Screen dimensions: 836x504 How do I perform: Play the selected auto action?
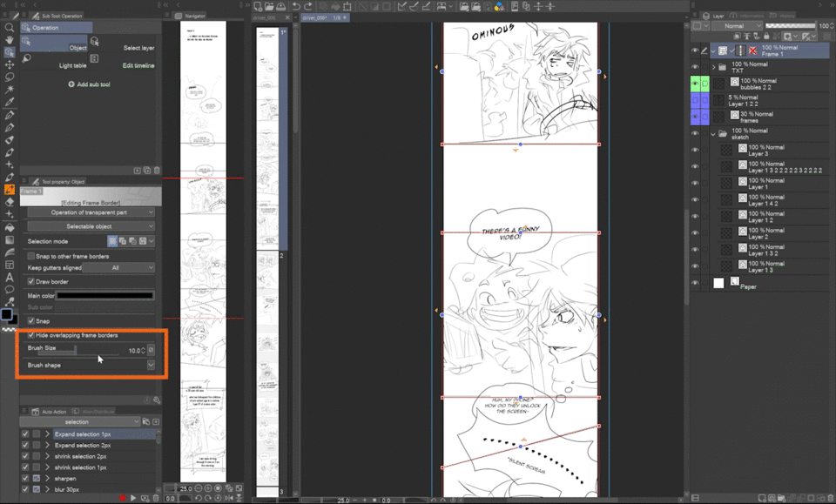[x=133, y=498]
